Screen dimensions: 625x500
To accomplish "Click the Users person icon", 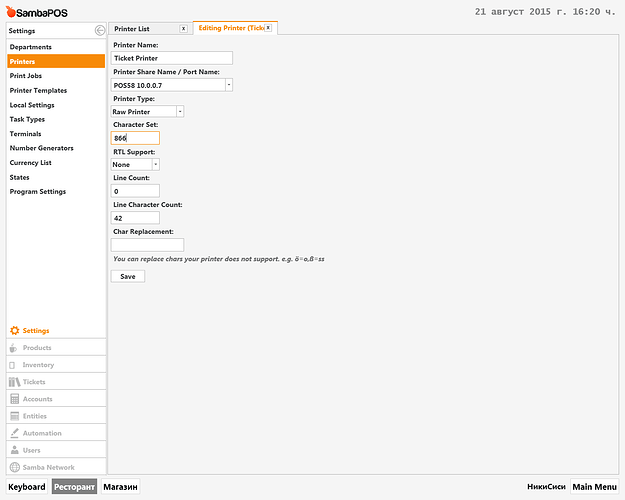I will (15, 450).
